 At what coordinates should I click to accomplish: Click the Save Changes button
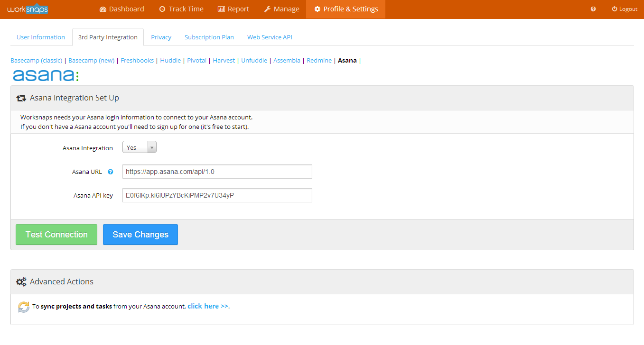pyautogui.click(x=140, y=235)
